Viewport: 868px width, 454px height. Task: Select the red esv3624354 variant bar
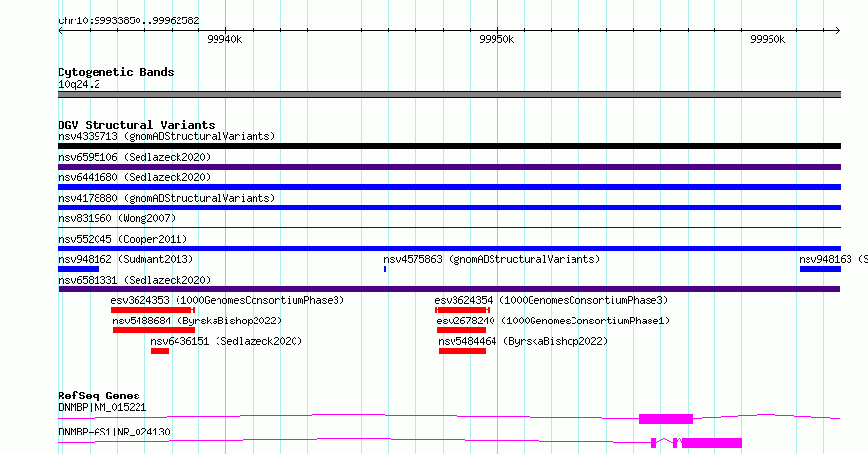pyautogui.click(x=462, y=310)
